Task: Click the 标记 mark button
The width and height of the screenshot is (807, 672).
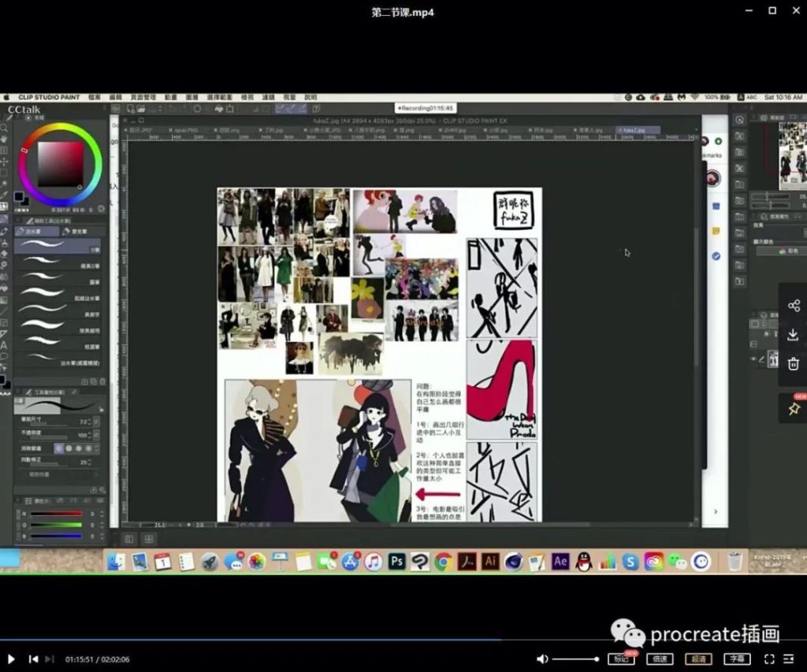Action: point(620,659)
